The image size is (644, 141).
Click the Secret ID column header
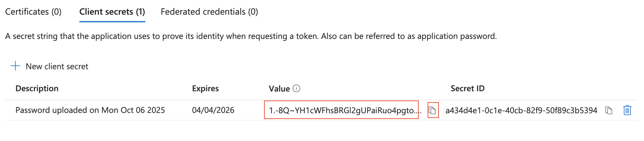[x=467, y=88]
